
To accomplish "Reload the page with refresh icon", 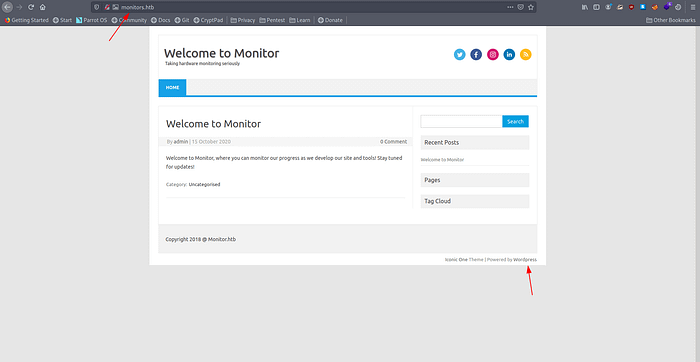I will click(31, 7).
